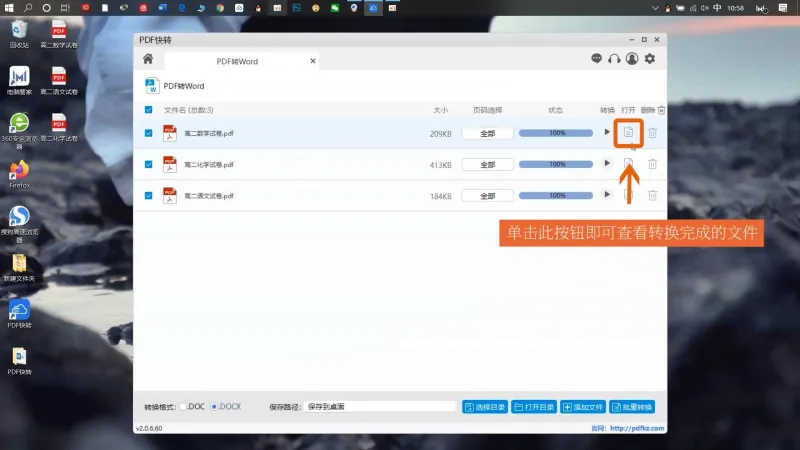
Task: Open the headset customer support icon
Action: (614, 59)
